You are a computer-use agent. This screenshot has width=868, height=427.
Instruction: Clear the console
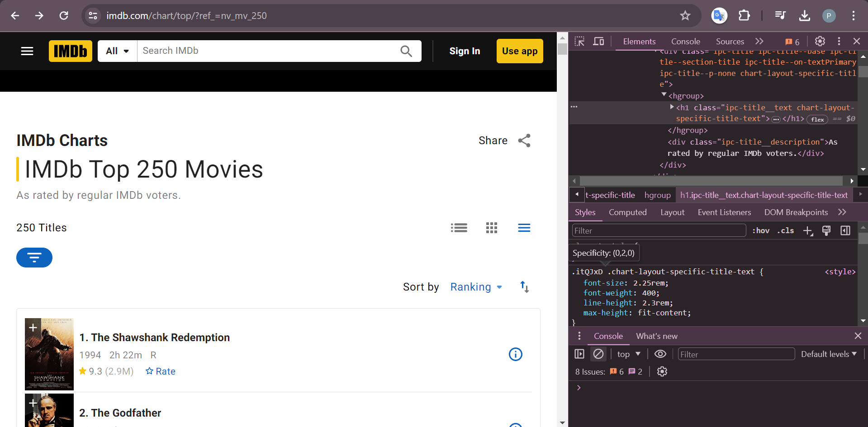pos(598,354)
